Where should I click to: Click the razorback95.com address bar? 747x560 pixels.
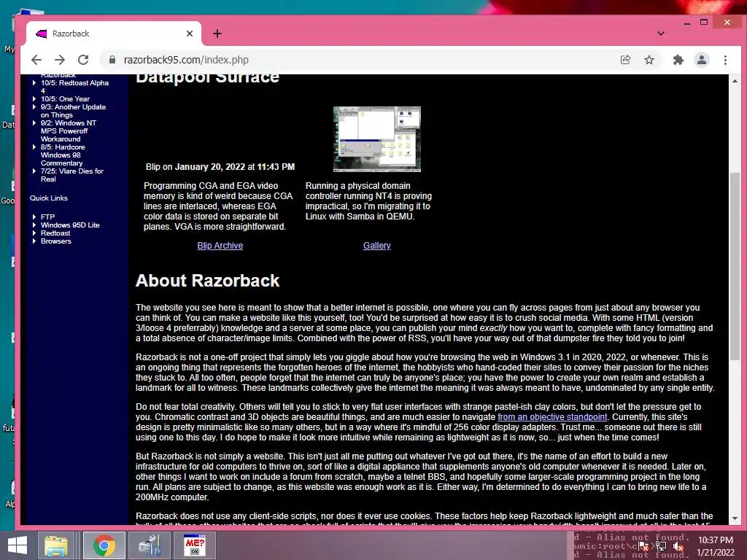pyautogui.click(x=357, y=60)
